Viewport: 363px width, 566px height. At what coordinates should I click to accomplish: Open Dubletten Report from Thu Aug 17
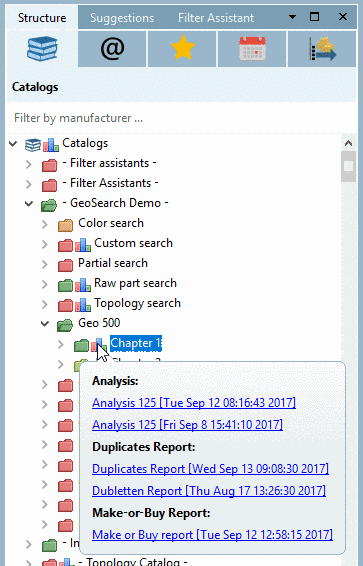[209, 491]
